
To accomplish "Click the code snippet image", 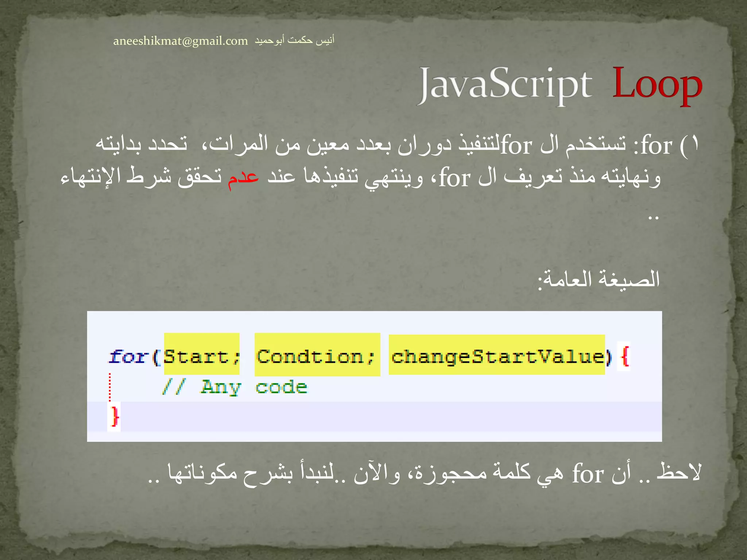I will [375, 377].
